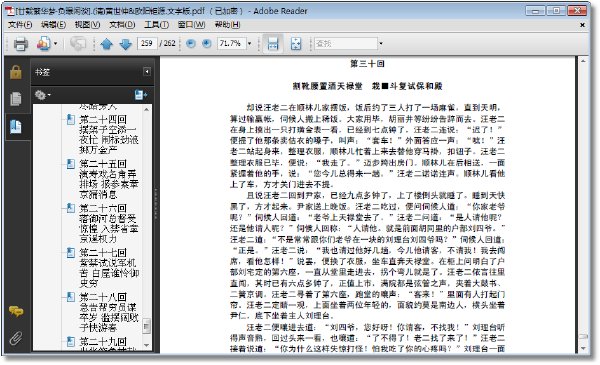Click the Print icon in toolbar

click(x=21, y=44)
